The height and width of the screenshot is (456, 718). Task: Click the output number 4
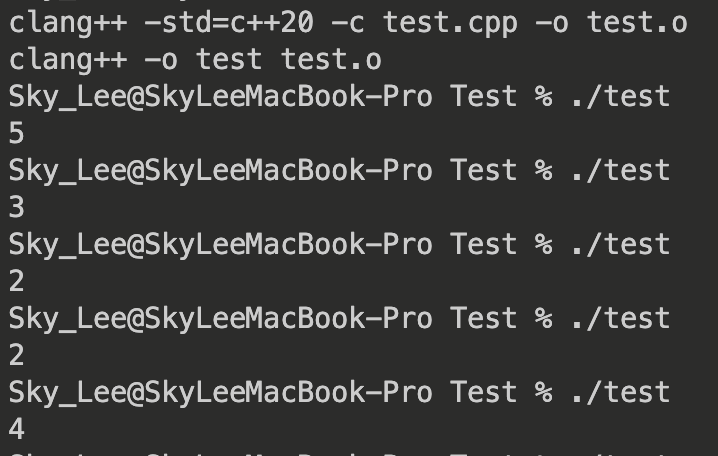tap(16, 429)
